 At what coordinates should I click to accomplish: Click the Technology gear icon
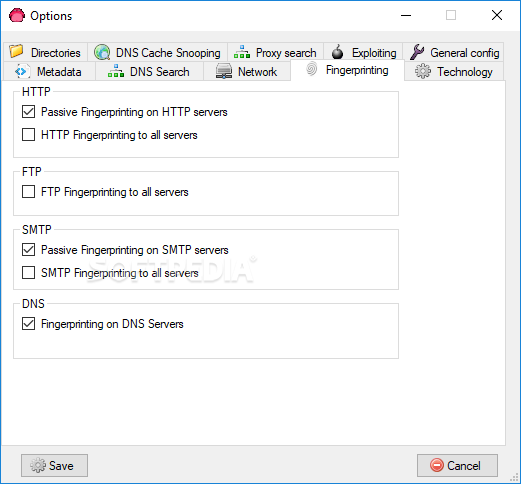click(x=423, y=71)
